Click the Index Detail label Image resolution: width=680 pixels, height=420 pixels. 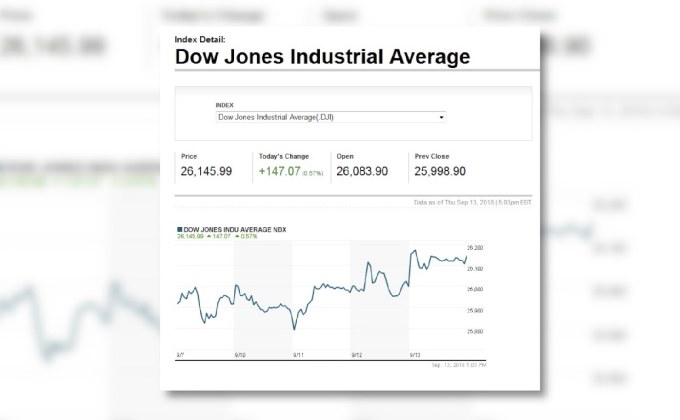207,39
